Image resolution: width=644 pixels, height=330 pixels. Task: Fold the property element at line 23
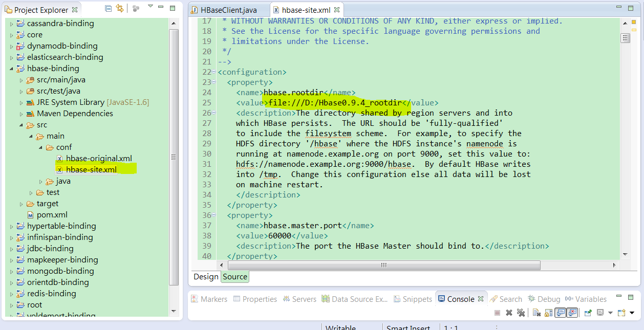214,82
